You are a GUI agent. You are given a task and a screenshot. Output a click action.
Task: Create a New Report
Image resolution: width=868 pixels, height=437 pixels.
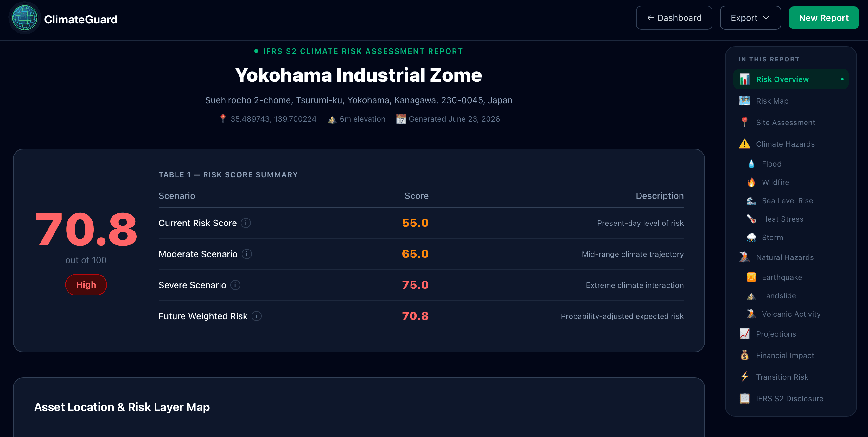tap(824, 18)
